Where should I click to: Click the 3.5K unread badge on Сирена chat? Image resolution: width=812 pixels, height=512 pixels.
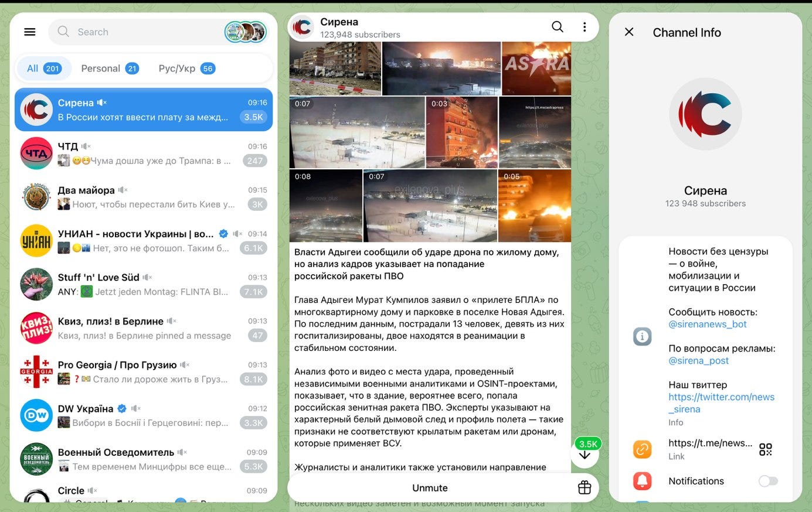click(x=253, y=117)
